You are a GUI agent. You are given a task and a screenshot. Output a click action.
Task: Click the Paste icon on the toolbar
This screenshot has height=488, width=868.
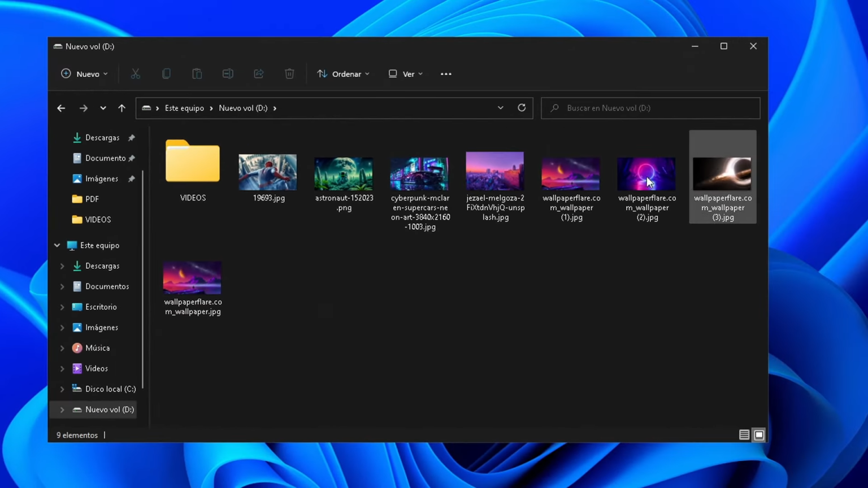[197, 73]
